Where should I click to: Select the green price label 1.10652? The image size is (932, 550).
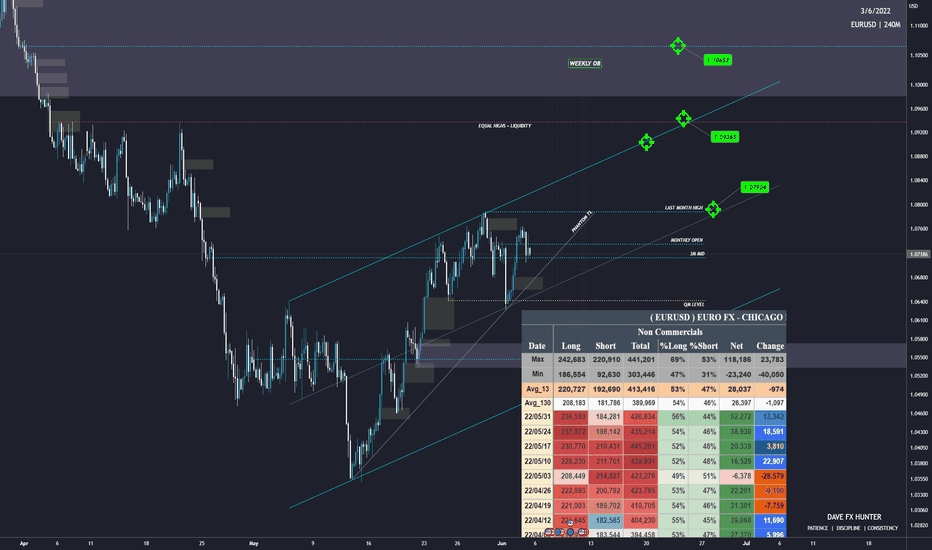[717, 60]
